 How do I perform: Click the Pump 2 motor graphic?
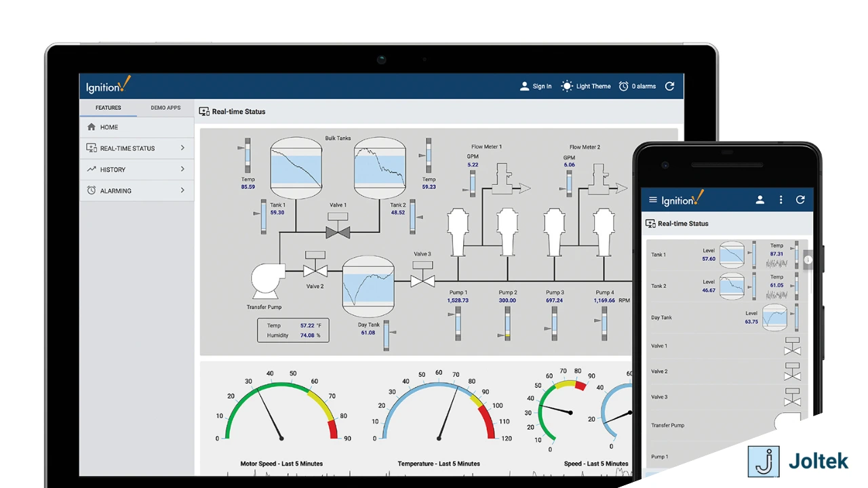[x=507, y=232]
